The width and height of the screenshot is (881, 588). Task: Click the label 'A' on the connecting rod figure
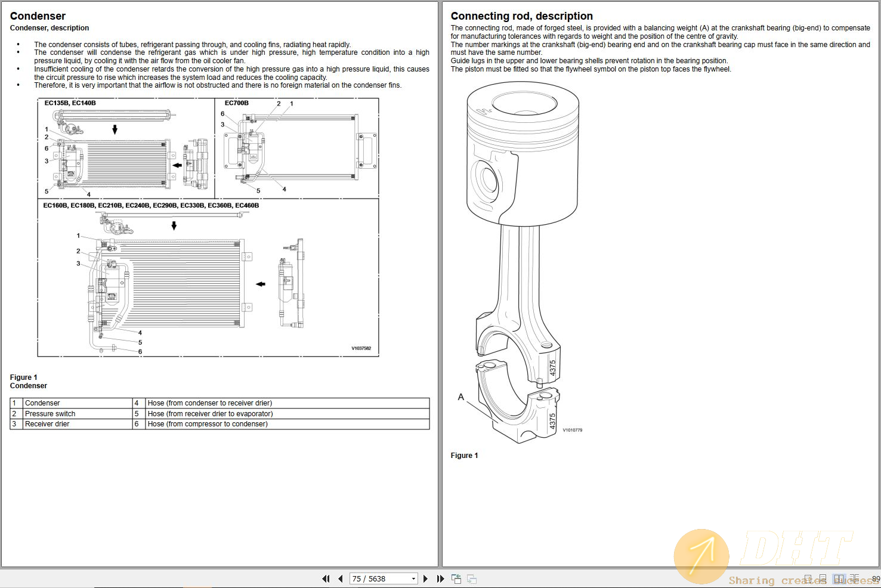(460, 397)
